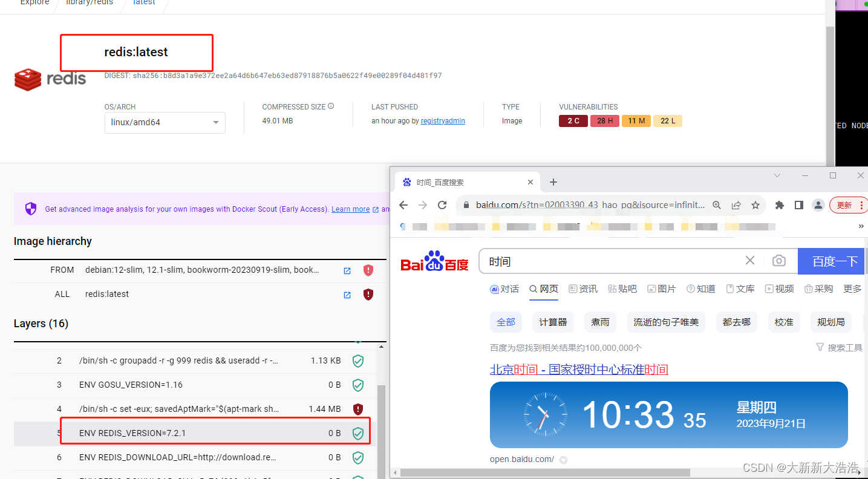The width and height of the screenshot is (868, 479).
Task: Click dark red shield for redis:latest hierarchy row
Action: pyautogui.click(x=368, y=295)
